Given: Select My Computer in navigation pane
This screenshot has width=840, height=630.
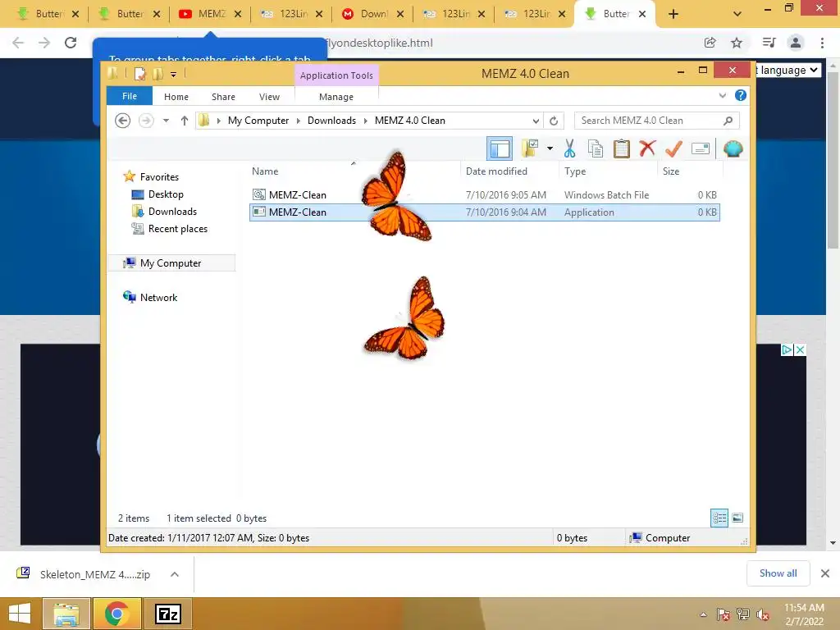Looking at the screenshot, I should [171, 263].
